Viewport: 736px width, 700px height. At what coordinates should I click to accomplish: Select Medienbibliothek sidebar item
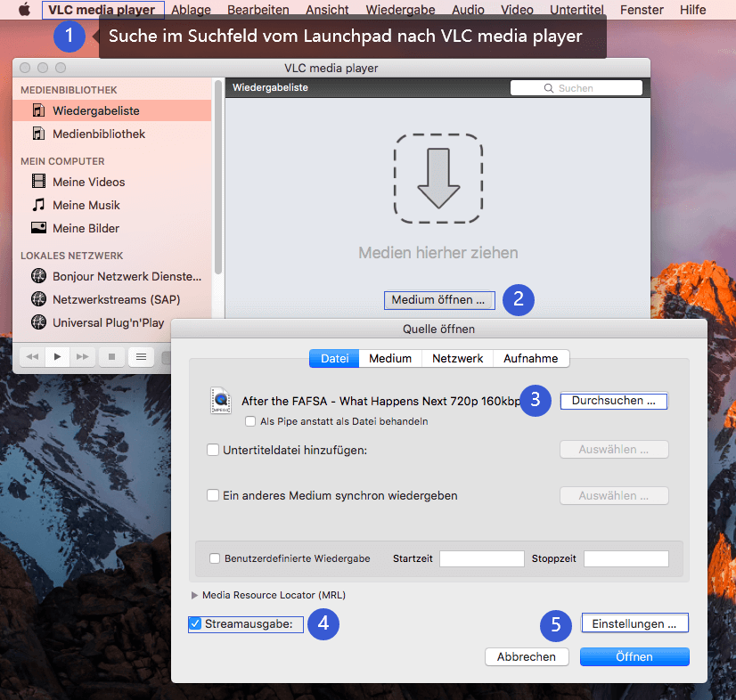[x=111, y=134]
